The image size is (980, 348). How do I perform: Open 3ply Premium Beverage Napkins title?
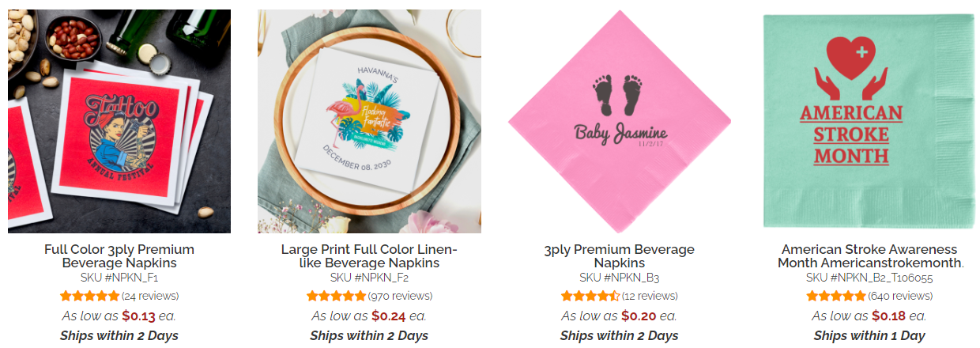click(x=620, y=255)
